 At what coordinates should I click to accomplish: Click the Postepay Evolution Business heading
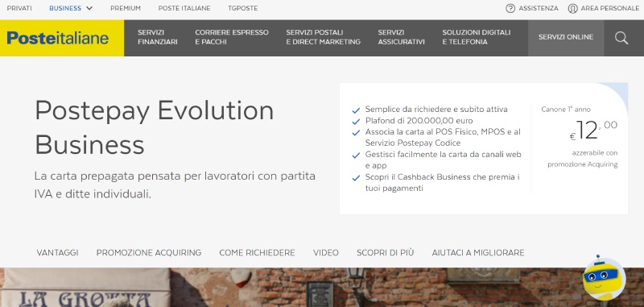(154, 127)
